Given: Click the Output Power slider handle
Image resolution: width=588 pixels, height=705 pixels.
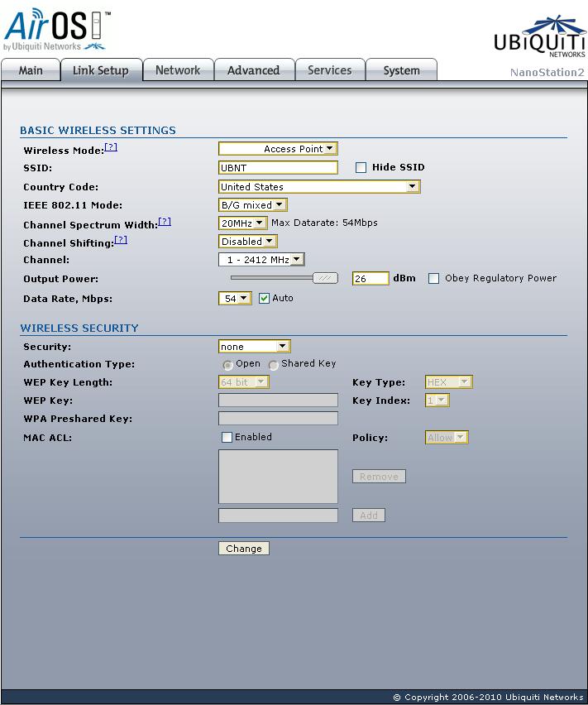Looking at the screenshot, I should 325,278.
